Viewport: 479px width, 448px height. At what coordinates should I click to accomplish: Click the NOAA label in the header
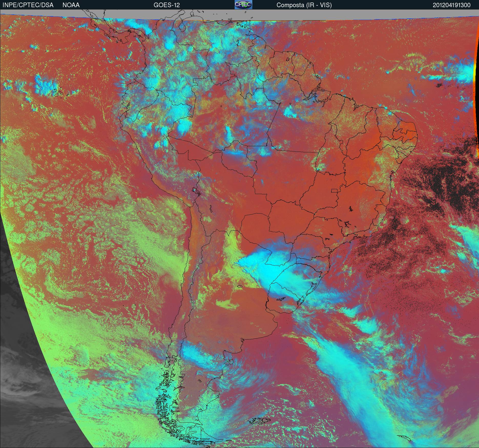71,5
